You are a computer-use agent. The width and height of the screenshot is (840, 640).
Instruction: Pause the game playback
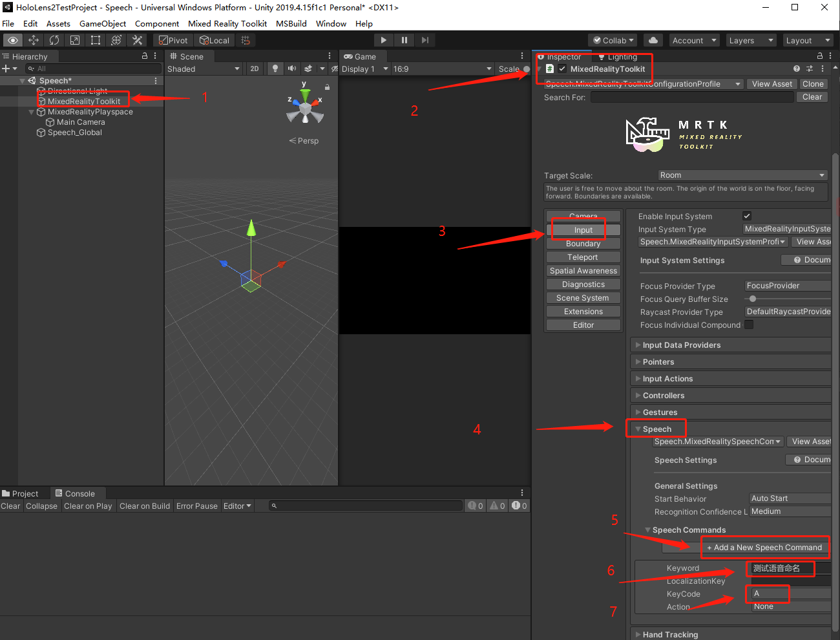tap(404, 40)
